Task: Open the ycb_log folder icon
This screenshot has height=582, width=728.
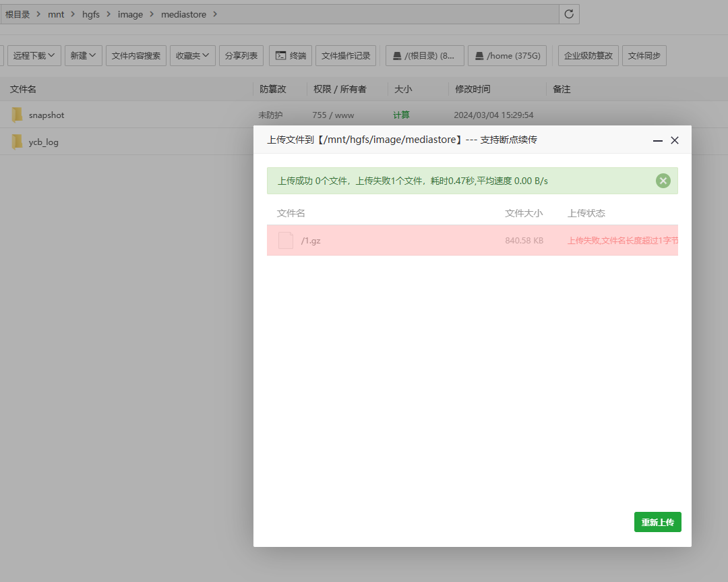Action: [x=17, y=142]
